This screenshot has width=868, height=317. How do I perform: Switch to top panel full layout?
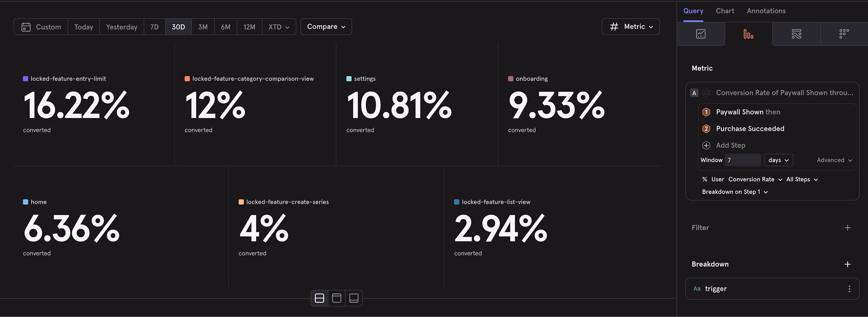click(337, 298)
